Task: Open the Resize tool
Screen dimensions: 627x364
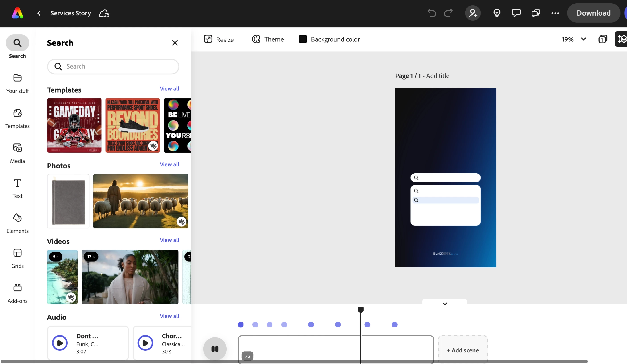Action: [x=219, y=39]
